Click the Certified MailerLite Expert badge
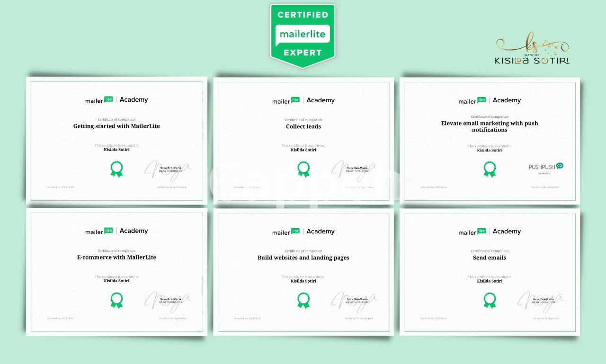The height and width of the screenshot is (364, 606). 303,35
